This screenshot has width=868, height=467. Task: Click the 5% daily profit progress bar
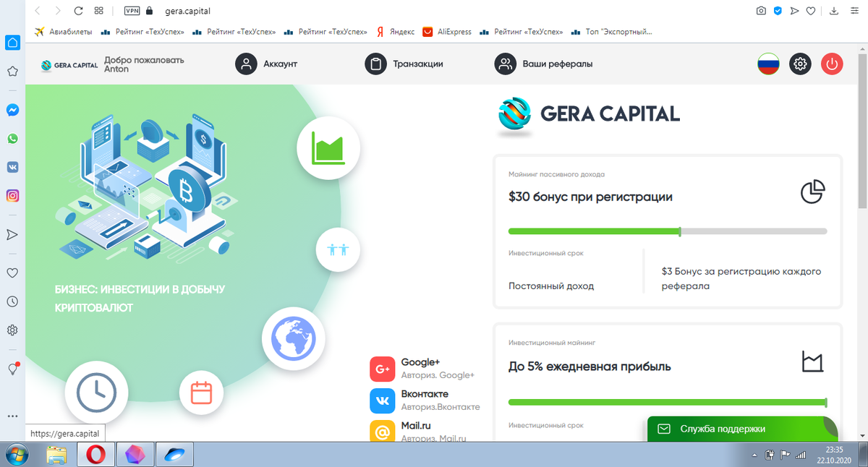point(668,402)
